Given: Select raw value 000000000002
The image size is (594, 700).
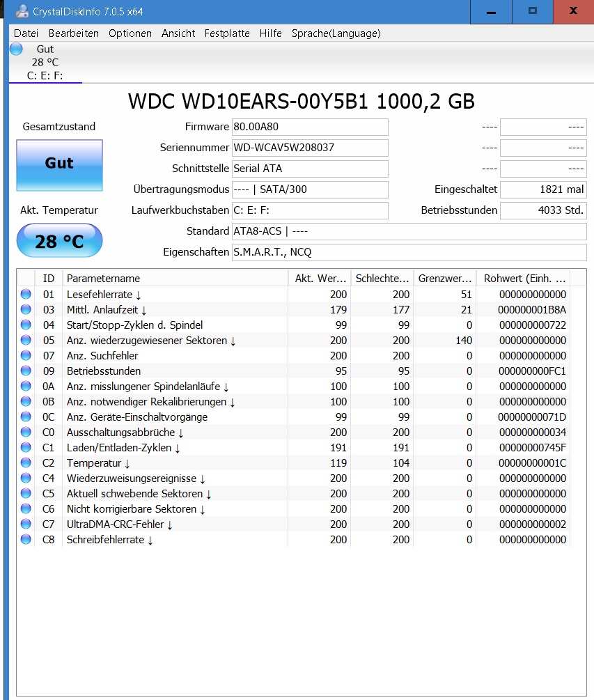Looking at the screenshot, I should [x=533, y=524].
